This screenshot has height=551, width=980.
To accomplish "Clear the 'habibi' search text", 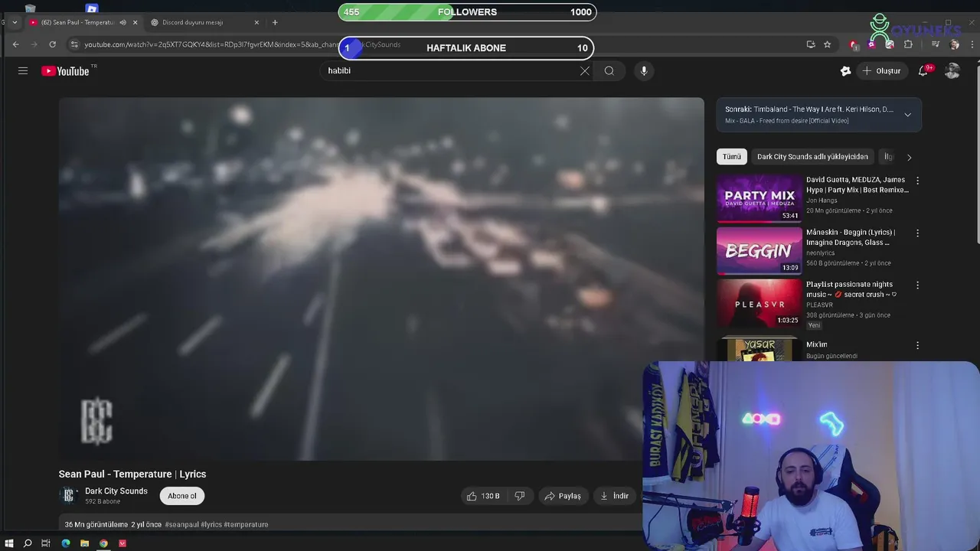I will point(585,70).
